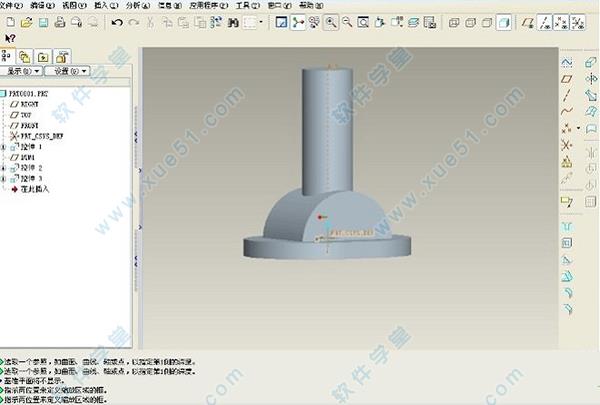600x405 pixels.
Task: Switch to hidden line display style
Action: [470, 23]
